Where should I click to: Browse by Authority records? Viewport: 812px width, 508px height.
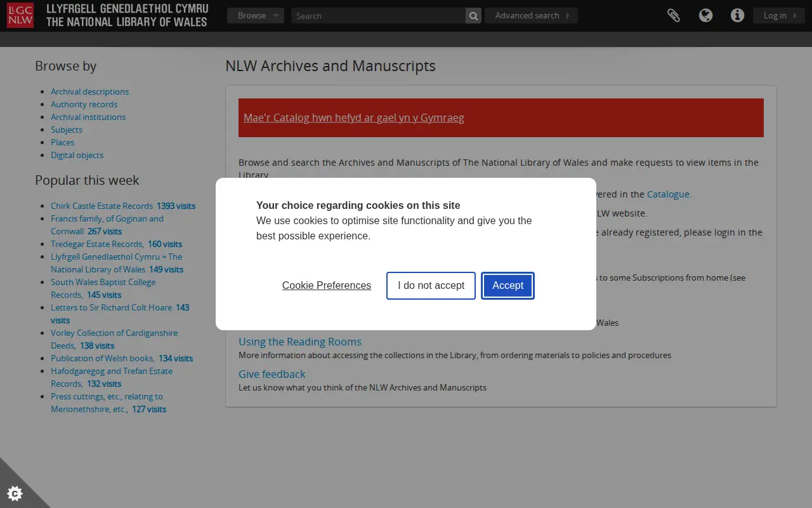coord(84,104)
